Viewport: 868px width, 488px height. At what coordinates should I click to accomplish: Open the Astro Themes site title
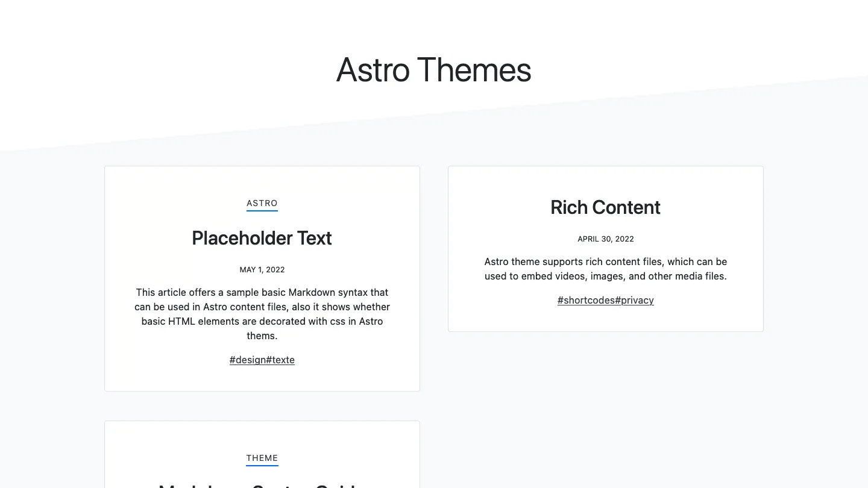(x=433, y=70)
